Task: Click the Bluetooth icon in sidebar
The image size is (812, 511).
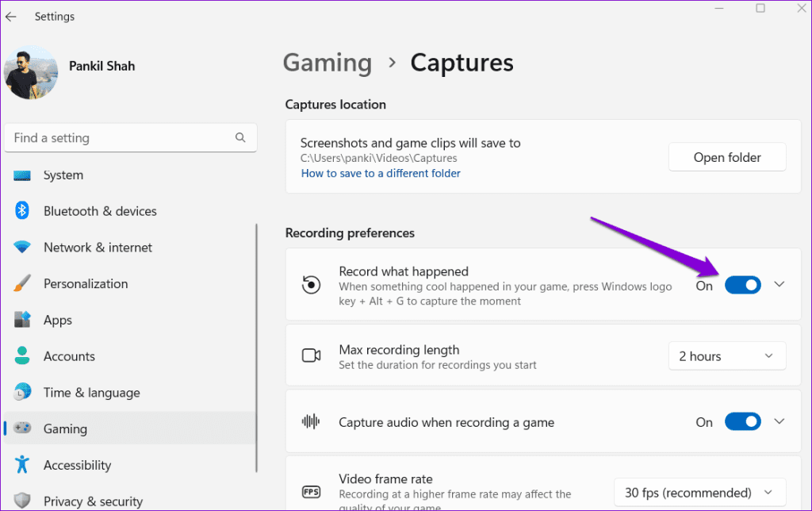Action: [22, 211]
